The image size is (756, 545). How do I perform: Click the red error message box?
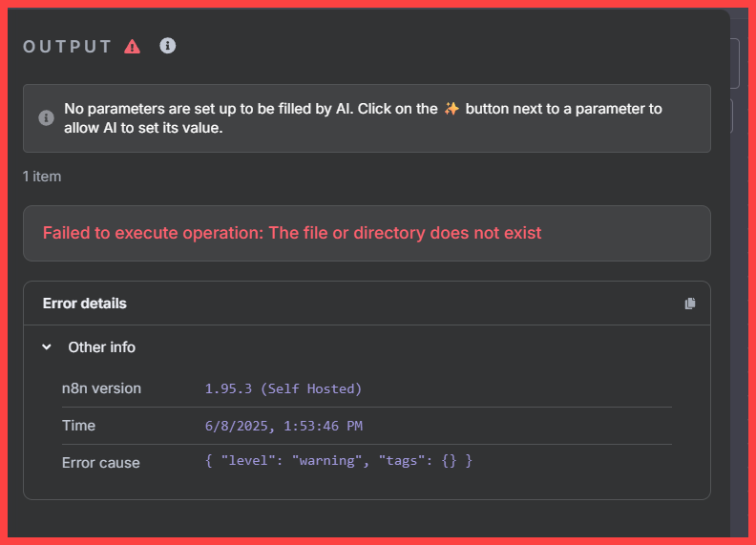[x=367, y=234]
